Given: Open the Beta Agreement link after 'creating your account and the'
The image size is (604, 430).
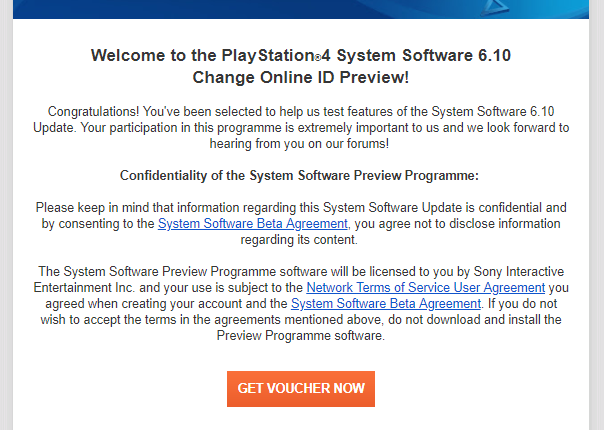Looking at the screenshot, I should point(385,303).
